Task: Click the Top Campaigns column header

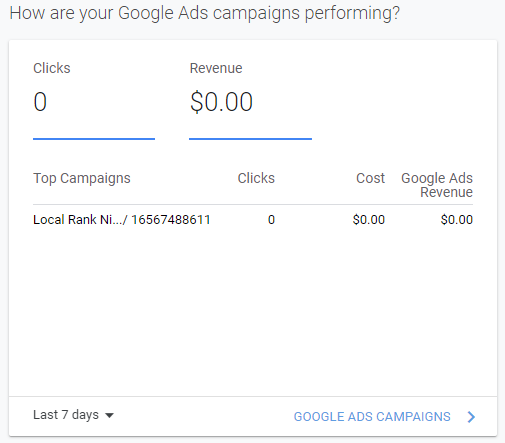Action: [82, 178]
